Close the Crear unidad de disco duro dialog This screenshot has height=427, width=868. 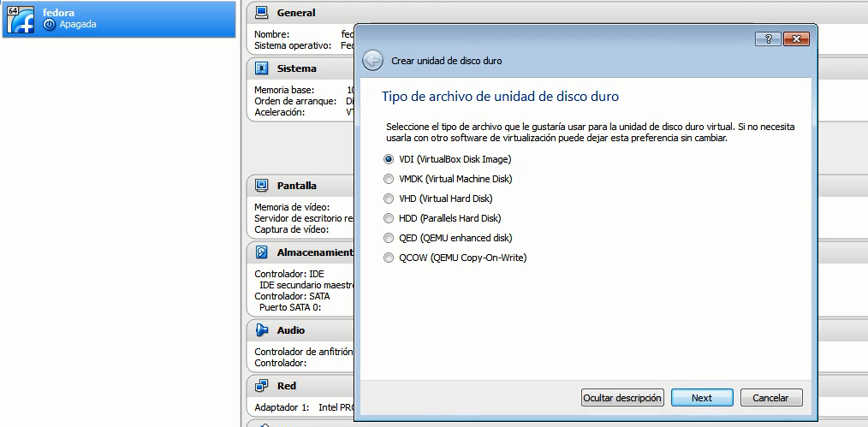(x=797, y=39)
